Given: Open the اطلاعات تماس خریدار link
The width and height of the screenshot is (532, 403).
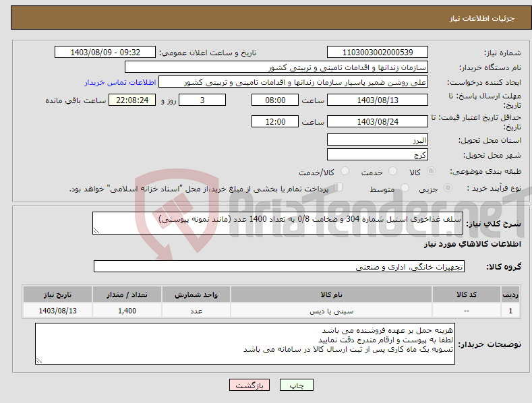Looking at the screenshot, I should [x=120, y=82].
